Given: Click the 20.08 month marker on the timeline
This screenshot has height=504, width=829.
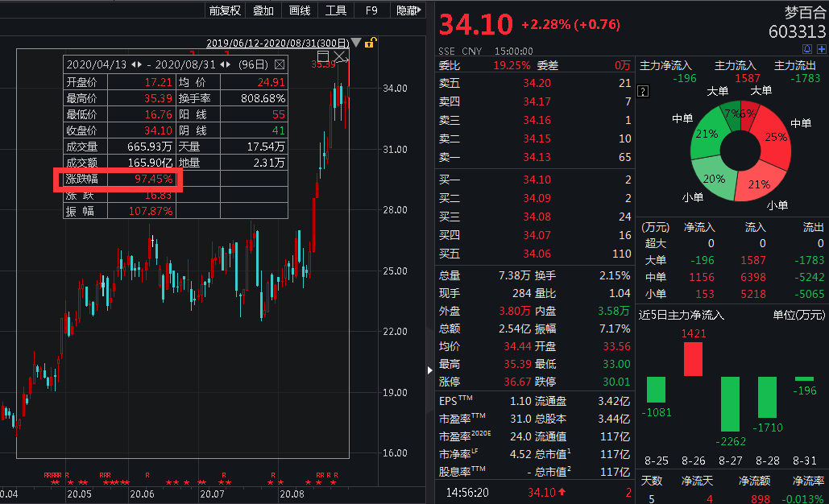Looking at the screenshot, I should (292, 494).
